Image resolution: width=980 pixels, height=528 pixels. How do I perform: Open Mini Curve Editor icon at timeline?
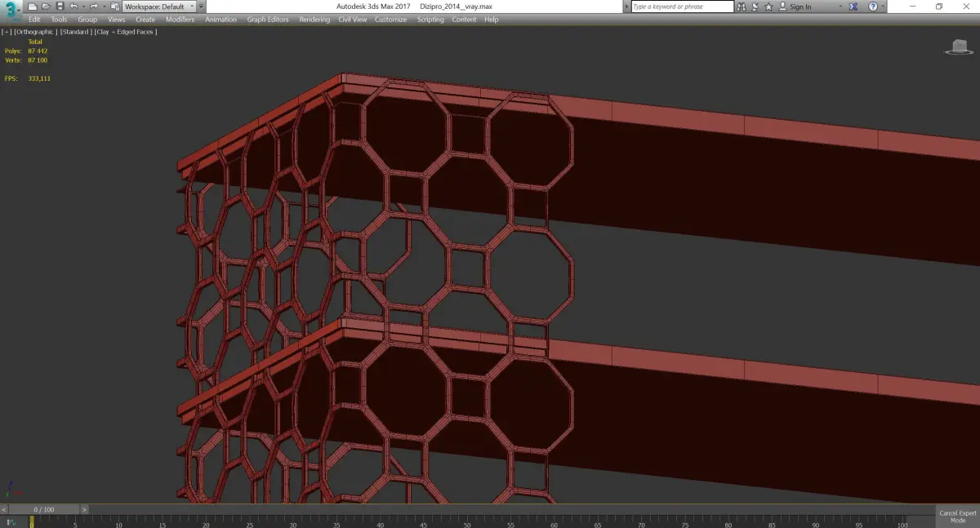[x=11, y=521]
